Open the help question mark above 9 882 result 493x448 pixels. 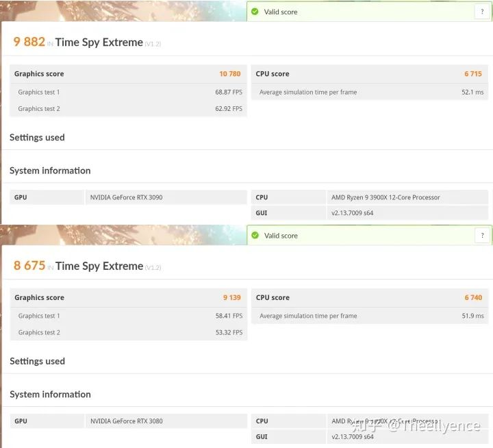coord(483,12)
